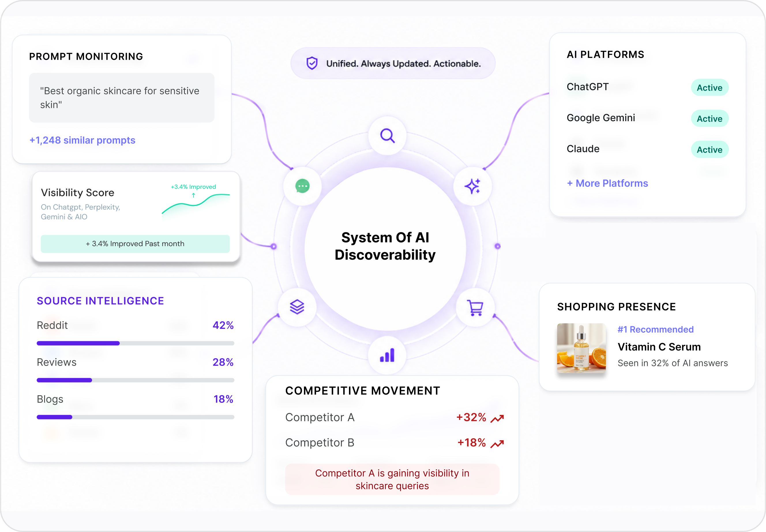This screenshot has width=766, height=532.
Task: Click the SOURCE INTELLIGENCE heading
Action: 100,301
